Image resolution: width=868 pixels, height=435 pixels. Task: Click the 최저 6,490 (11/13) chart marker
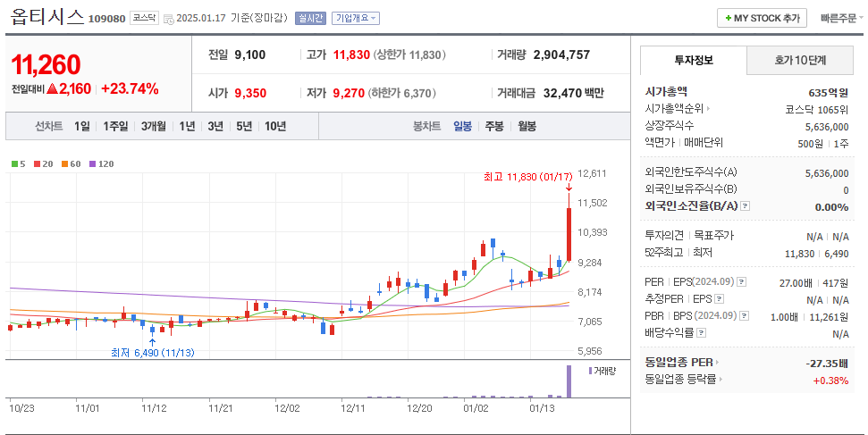tap(153, 353)
